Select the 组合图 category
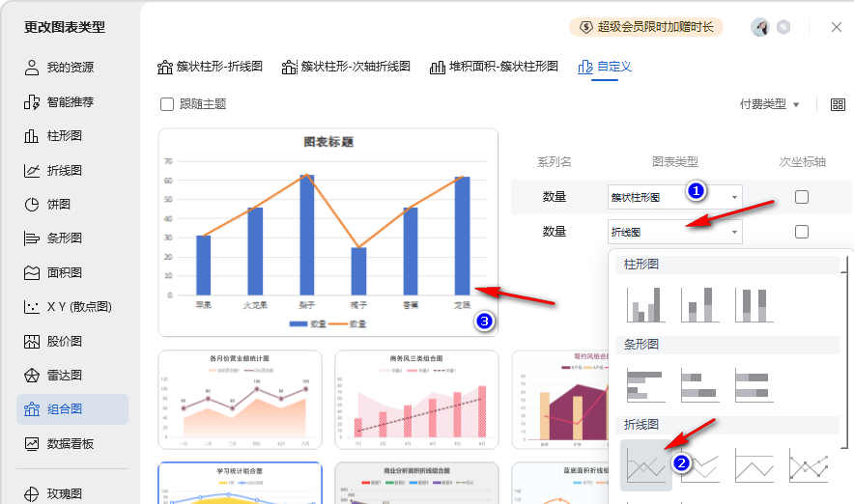Image resolution: width=854 pixels, height=504 pixels. point(72,409)
